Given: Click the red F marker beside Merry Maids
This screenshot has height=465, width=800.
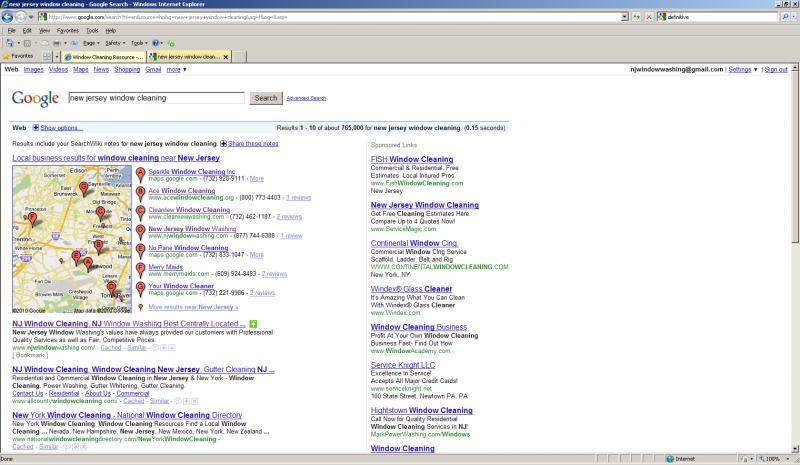Looking at the screenshot, I should (141, 270).
